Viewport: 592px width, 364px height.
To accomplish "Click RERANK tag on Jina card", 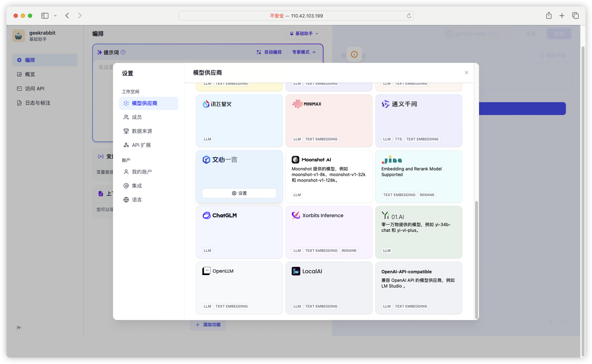I will pos(427,195).
